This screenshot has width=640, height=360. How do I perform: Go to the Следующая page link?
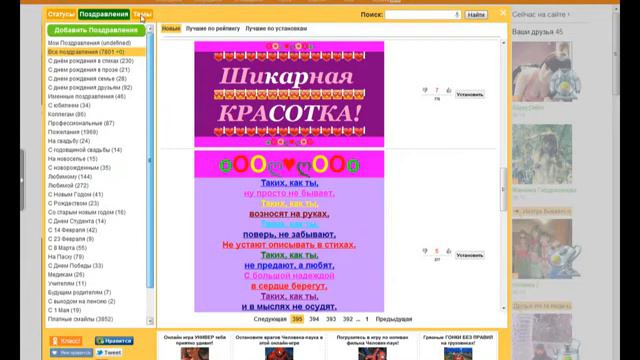270,319
